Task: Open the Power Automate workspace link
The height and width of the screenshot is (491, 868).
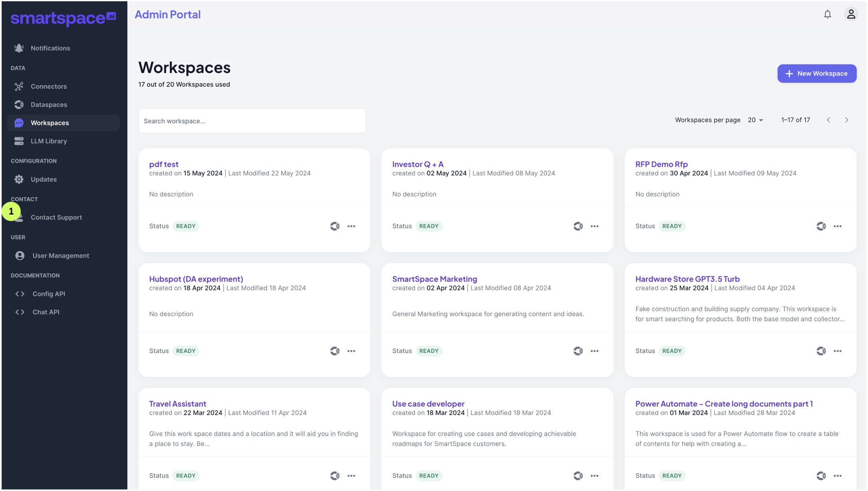Action: coord(724,404)
